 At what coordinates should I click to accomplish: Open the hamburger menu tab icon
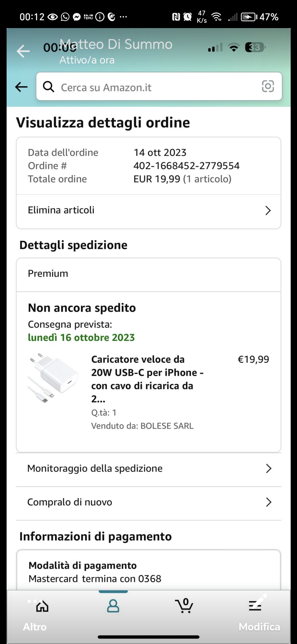[x=255, y=606]
